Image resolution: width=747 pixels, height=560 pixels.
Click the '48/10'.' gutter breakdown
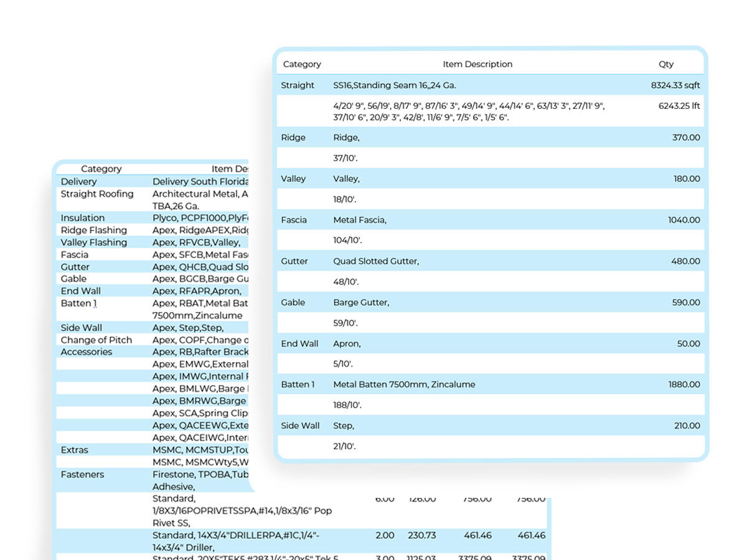pos(345,282)
